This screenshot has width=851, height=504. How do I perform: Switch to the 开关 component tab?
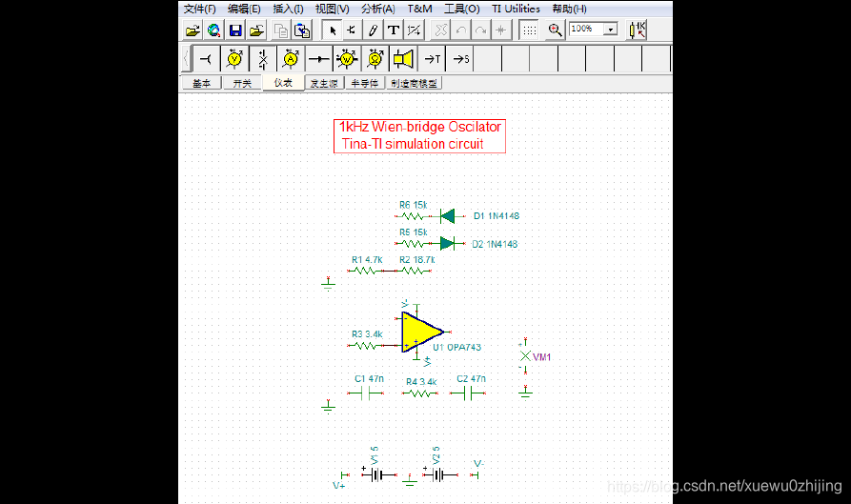click(242, 83)
